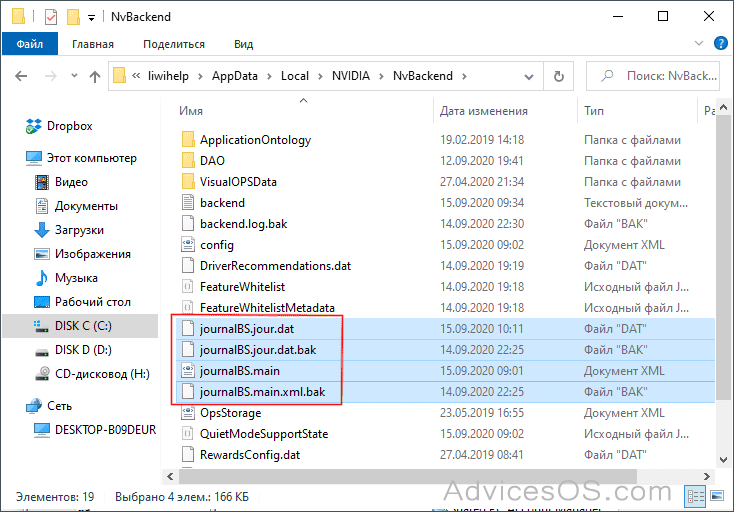The width and height of the screenshot is (734, 512).
Task: Select DESKTOP-B09DEUR network computer
Action: point(95,430)
